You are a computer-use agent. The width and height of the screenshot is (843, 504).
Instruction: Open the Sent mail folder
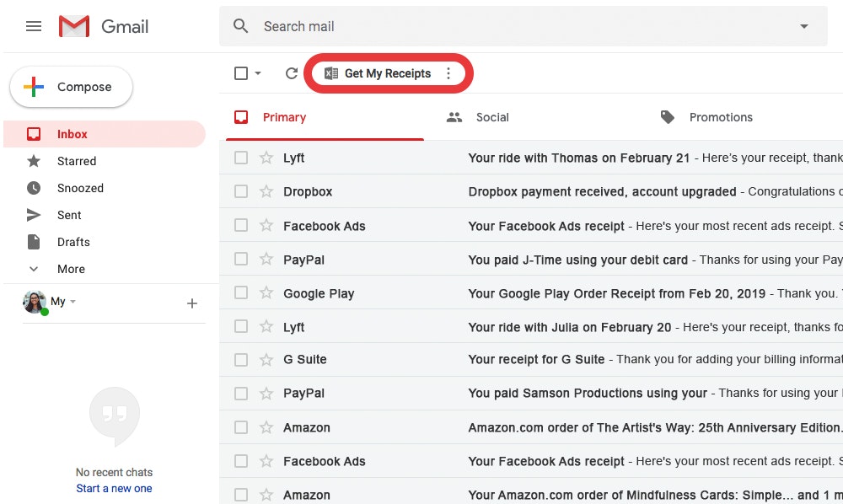pos(71,215)
